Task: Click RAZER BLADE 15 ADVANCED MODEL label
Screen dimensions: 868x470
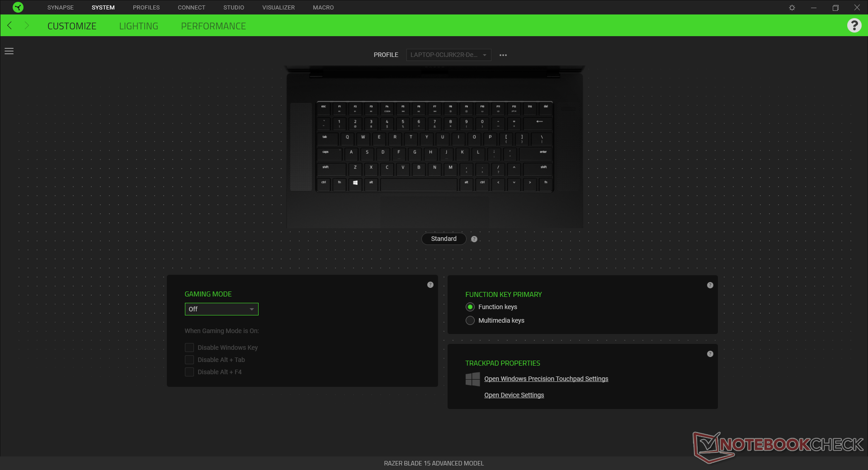Action: [x=434, y=463]
